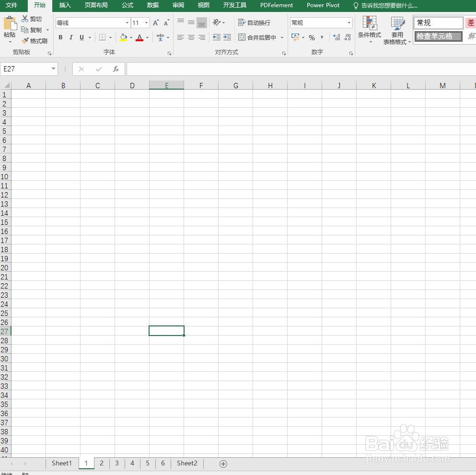
Task: Apply percent style
Action: (x=312, y=38)
